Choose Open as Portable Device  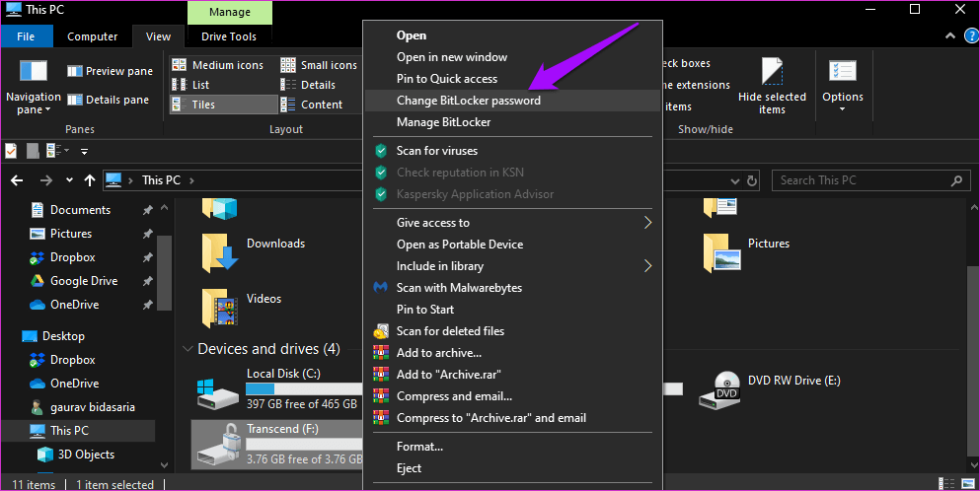coord(512,245)
